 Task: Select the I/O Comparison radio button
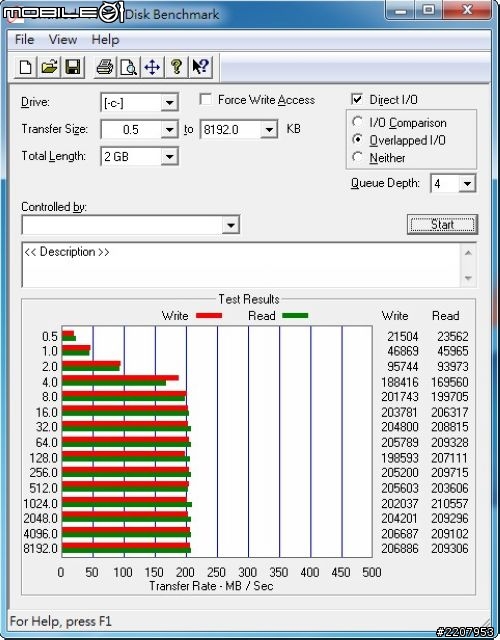[x=358, y=122]
